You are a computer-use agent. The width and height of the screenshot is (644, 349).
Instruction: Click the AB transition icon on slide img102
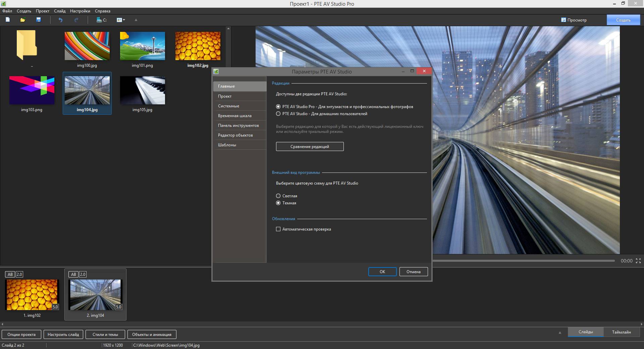point(10,274)
